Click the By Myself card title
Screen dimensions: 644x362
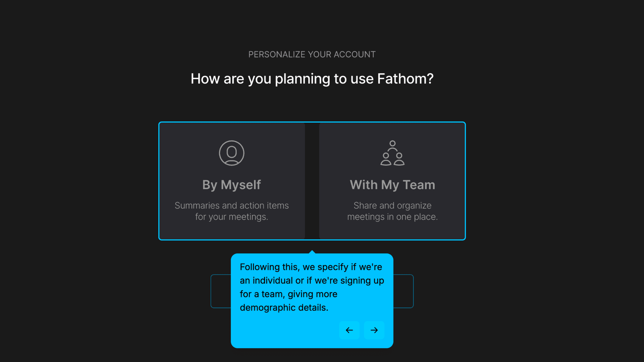click(232, 184)
